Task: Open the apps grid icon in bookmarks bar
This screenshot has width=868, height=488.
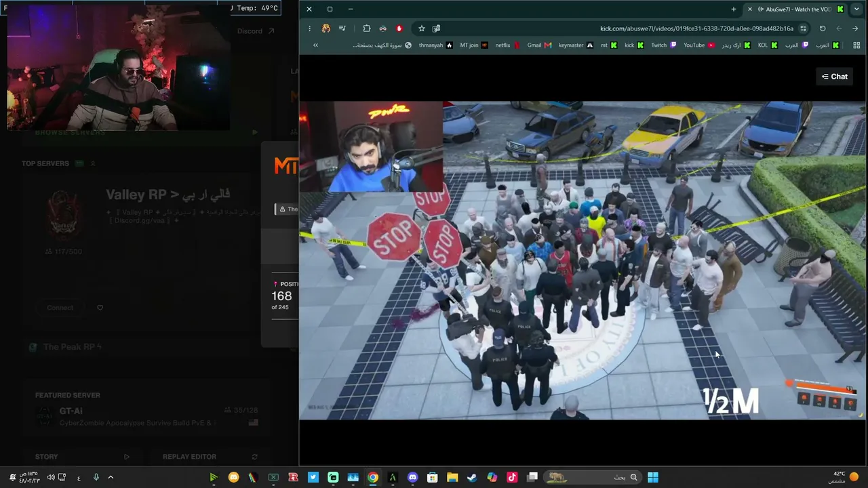Action: click(x=856, y=45)
